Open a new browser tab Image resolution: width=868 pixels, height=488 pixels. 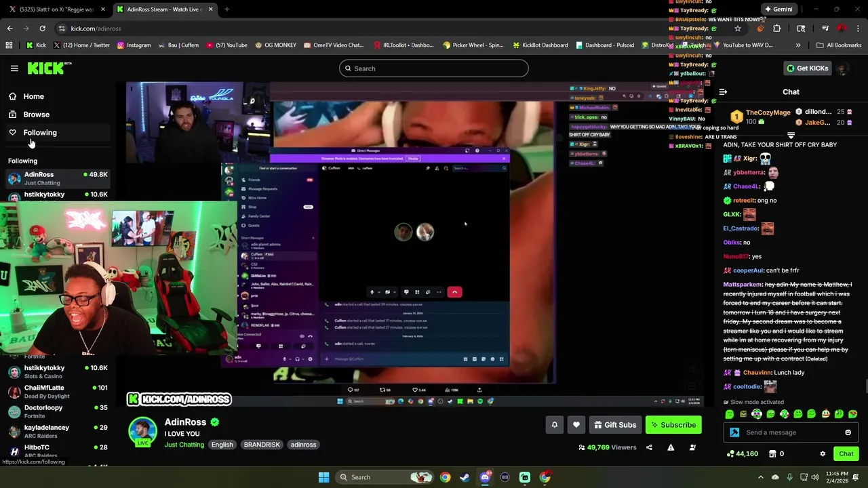click(226, 9)
